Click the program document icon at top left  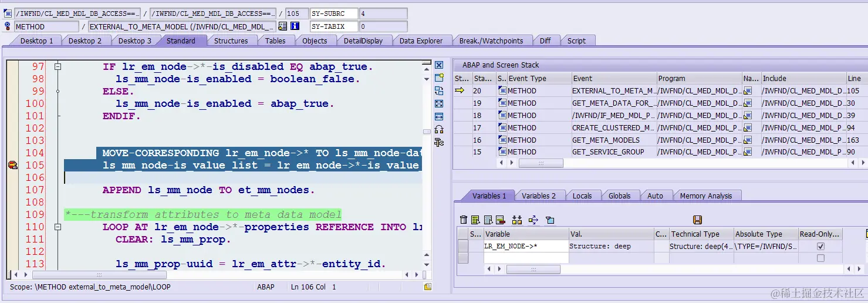click(8, 14)
